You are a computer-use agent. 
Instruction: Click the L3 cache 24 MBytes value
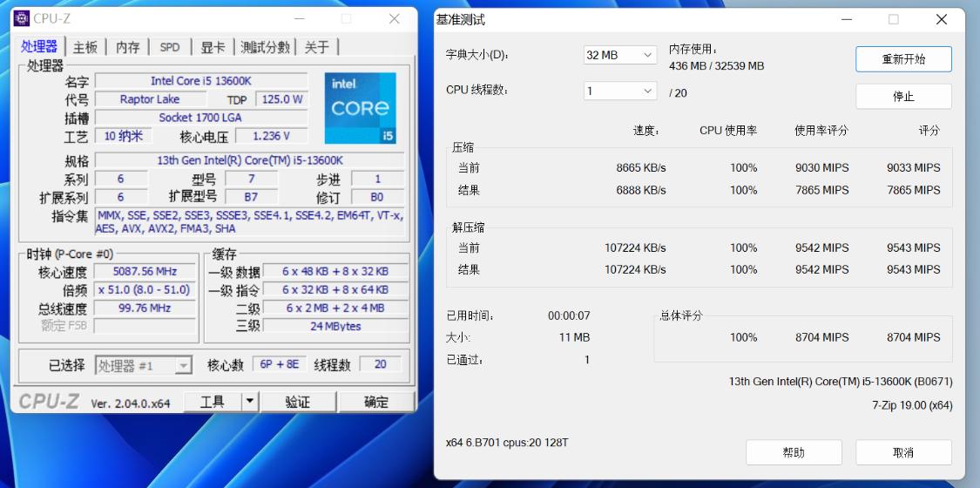tap(335, 326)
